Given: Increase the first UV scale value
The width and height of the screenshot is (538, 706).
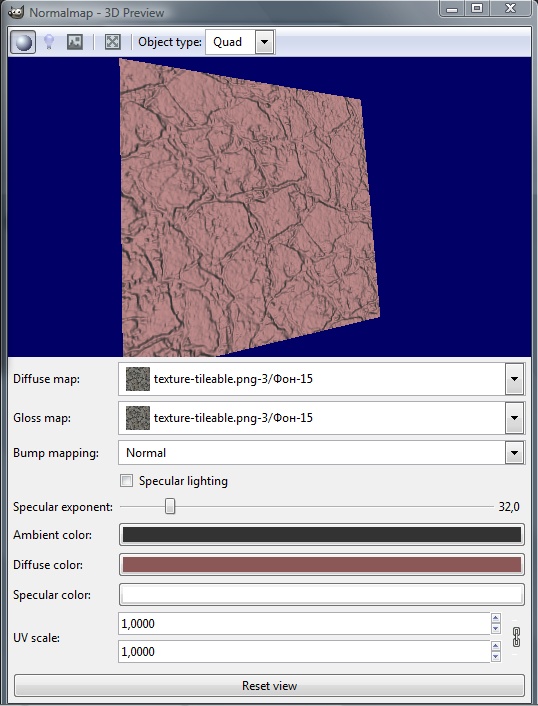Looking at the screenshot, I should pyautogui.click(x=496, y=618).
